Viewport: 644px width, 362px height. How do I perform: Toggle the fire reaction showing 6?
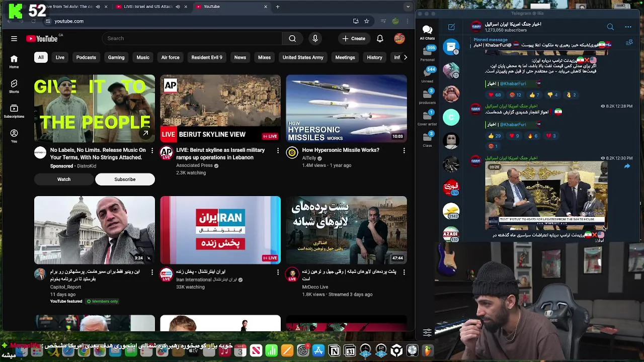click(532, 136)
